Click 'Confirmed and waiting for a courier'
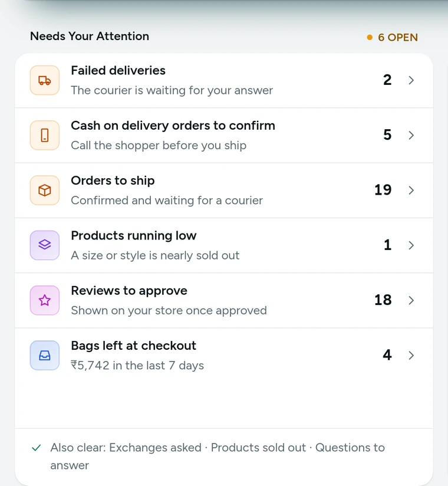This screenshot has width=448, height=486. (x=167, y=201)
